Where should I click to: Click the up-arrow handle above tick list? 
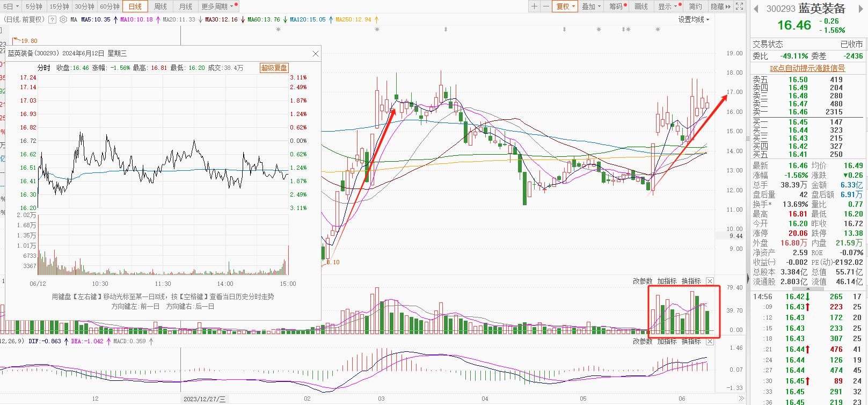pos(807,289)
